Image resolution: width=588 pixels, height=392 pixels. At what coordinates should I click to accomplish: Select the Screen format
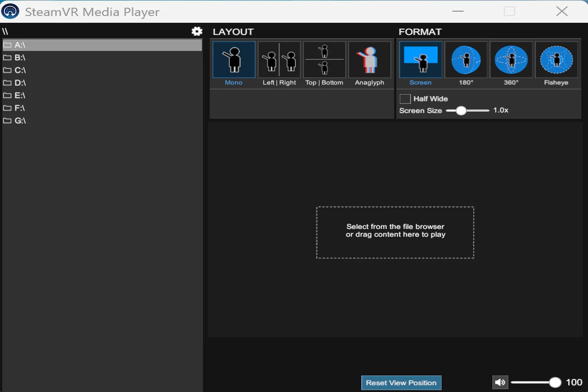[420, 60]
